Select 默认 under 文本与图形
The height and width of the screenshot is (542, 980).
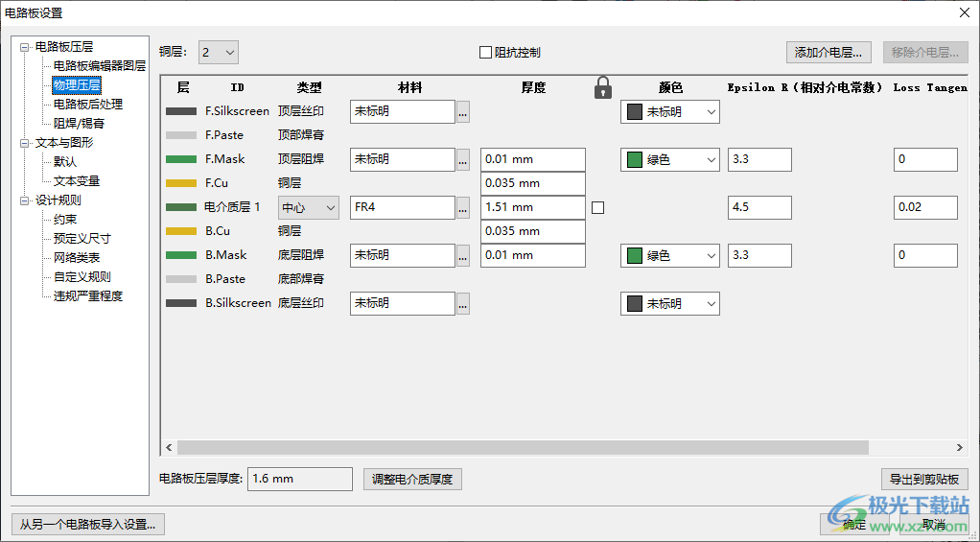point(65,162)
